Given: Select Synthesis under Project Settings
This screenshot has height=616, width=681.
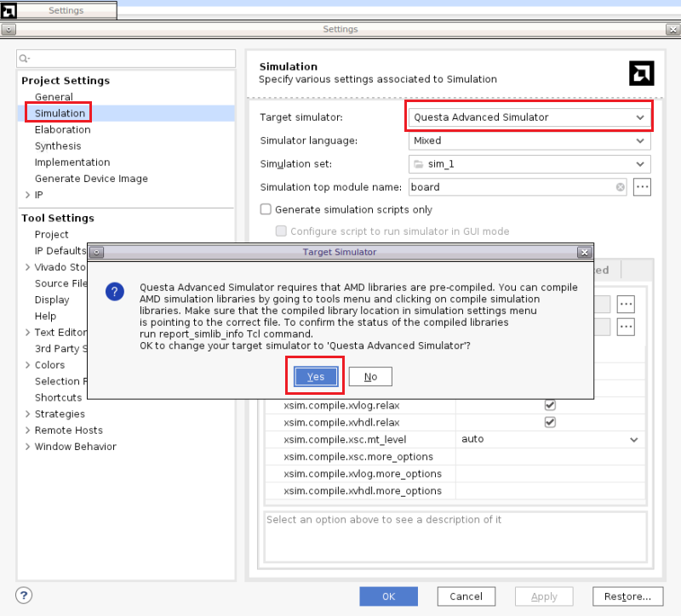Looking at the screenshot, I should coord(58,145).
